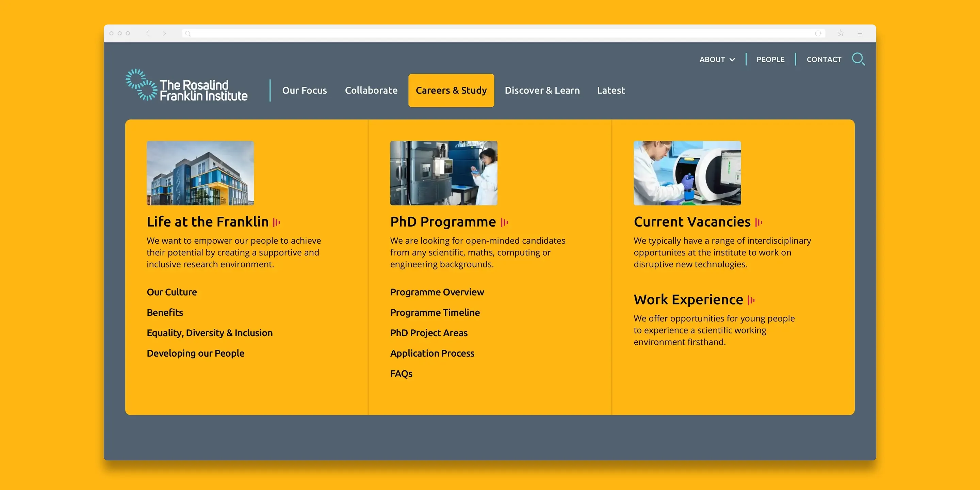Click browser back arrow button
980x490 pixels.
click(147, 33)
